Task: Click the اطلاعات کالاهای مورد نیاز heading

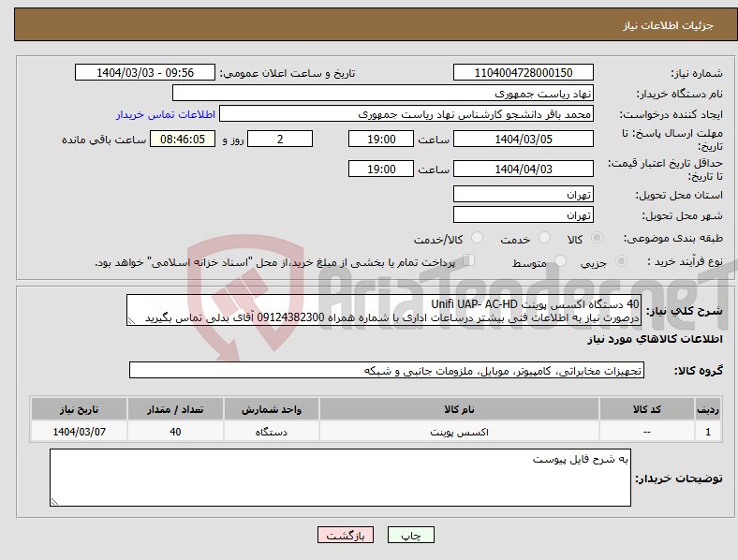Action: (655, 339)
